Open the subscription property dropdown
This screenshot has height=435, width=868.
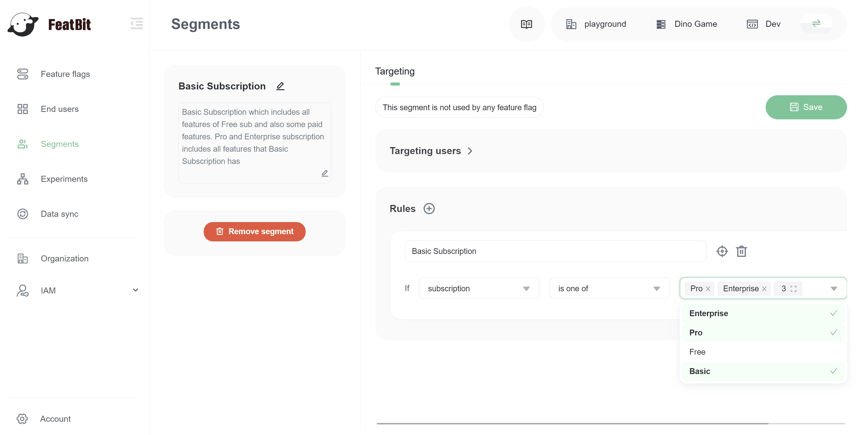(479, 288)
